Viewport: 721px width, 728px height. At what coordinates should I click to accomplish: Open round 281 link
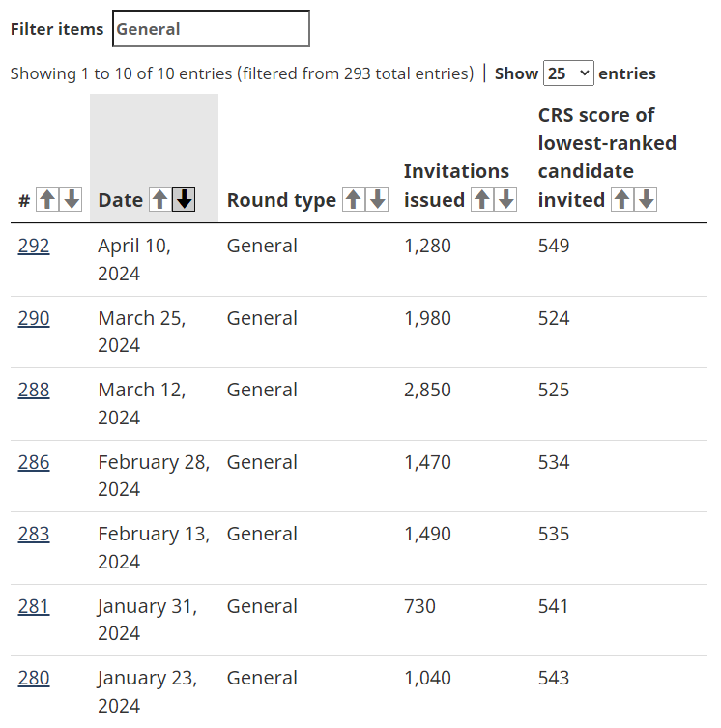[x=34, y=606]
